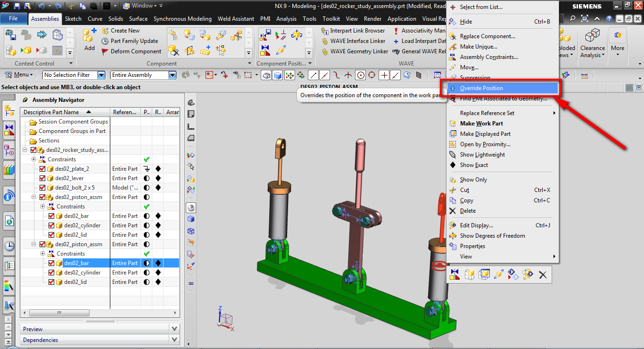Screen dimensions: 644x349
Task: Open the Part Navigator sidebar tab
Action: pyautogui.click(x=9, y=150)
